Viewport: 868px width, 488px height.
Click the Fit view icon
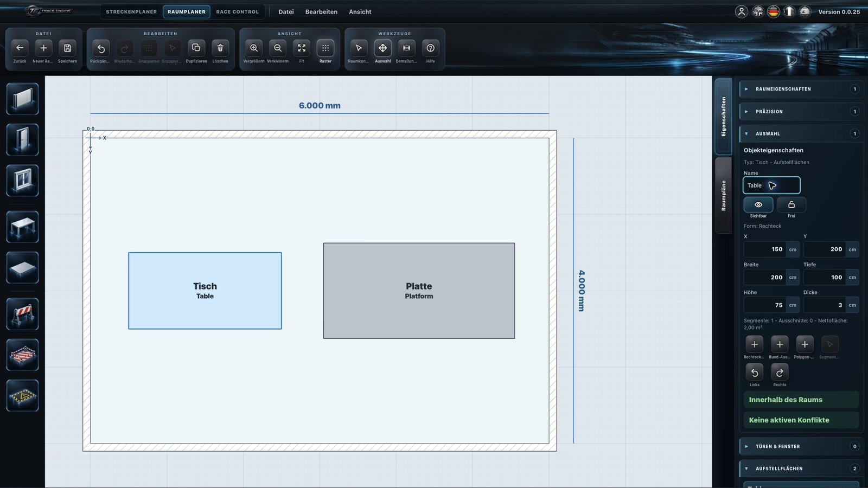(x=302, y=48)
